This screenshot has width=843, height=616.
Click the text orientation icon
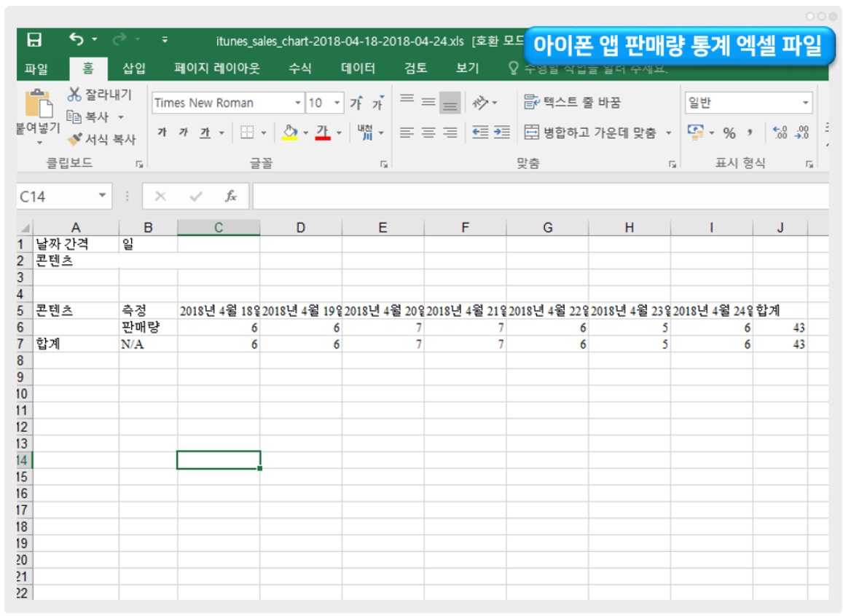[x=479, y=102]
